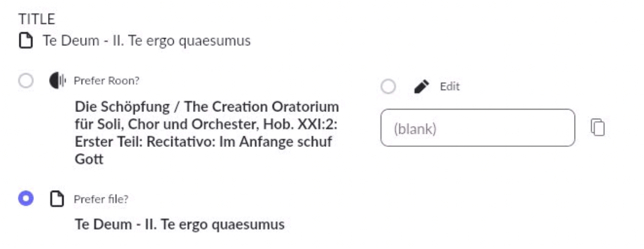Click the TITLE section heading
Screen dimensions: 644x249
tap(37, 19)
